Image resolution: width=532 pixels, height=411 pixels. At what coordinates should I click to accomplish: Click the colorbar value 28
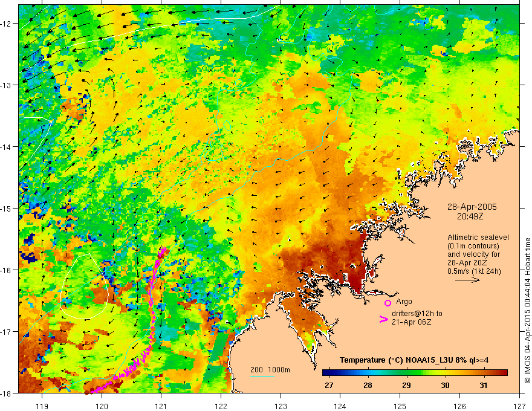click(x=368, y=386)
